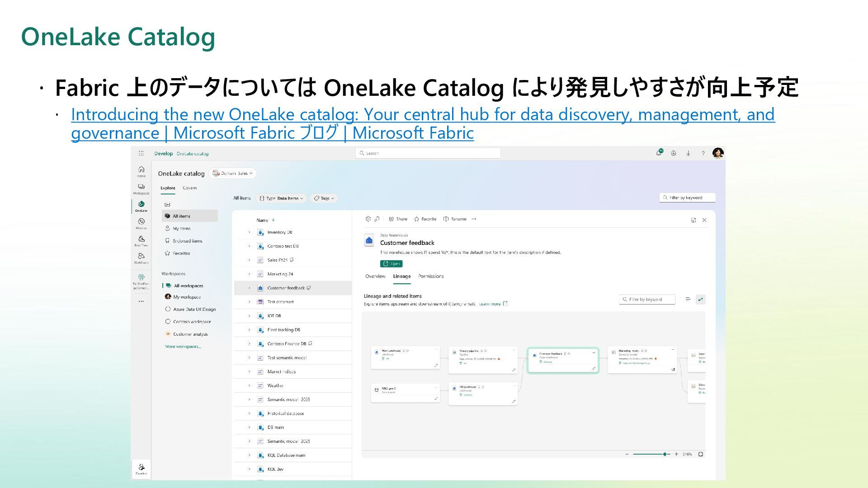This screenshot has width=868, height=488.
Task: Open Type: Data items filter dropdown
Action: 281,198
